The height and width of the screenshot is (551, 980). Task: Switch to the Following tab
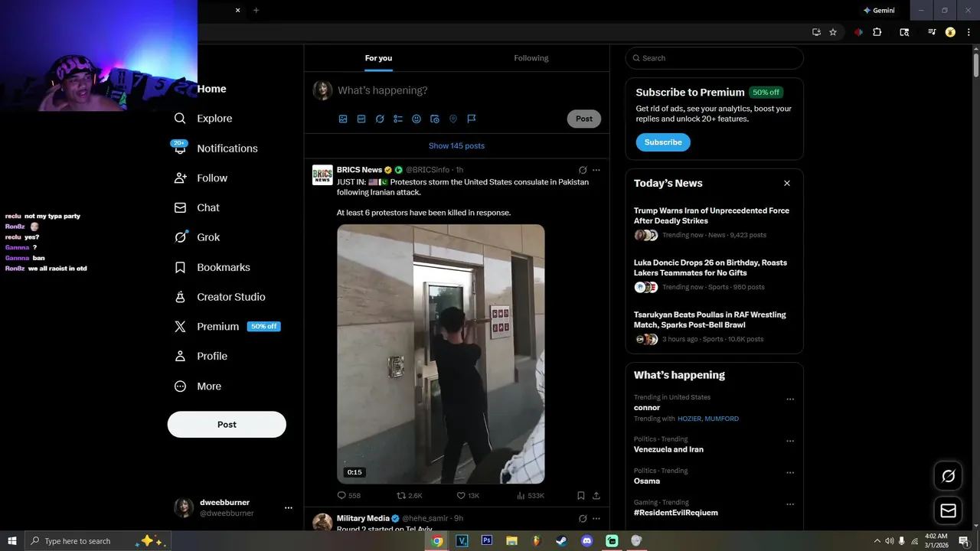[531, 58]
